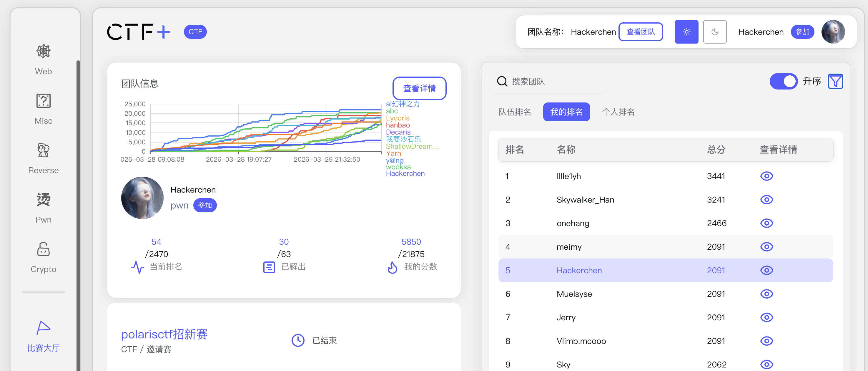Show details for onehang with eye icon
This screenshot has height=371, width=868.
(x=766, y=223)
